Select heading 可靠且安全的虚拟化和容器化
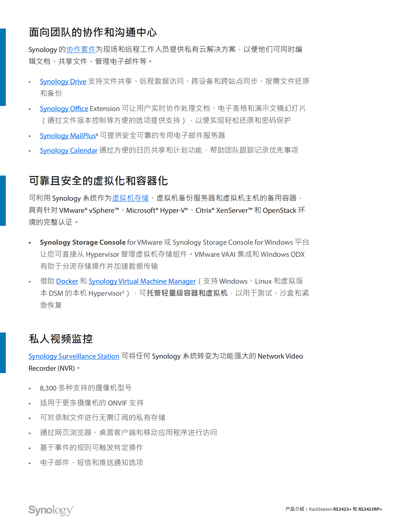Image resolution: width=411 pixels, height=532 pixels. point(98,181)
